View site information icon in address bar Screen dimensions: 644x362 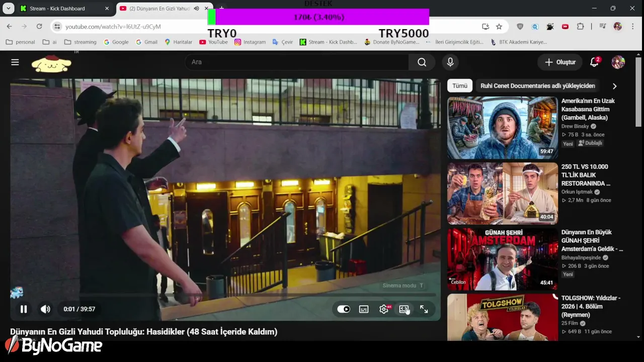(x=57, y=26)
